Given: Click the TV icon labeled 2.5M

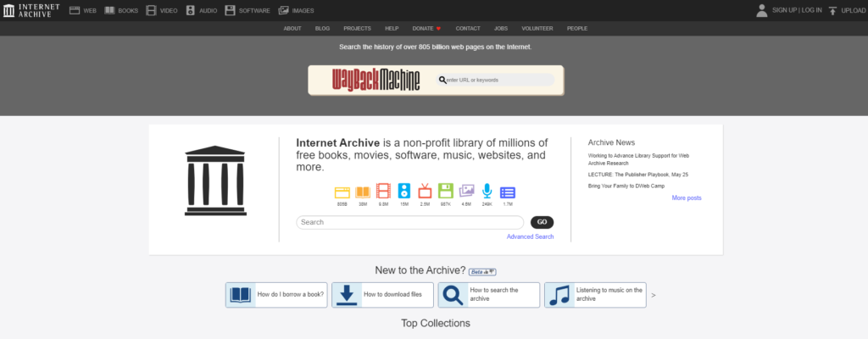Looking at the screenshot, I should (x=425, y=192).
